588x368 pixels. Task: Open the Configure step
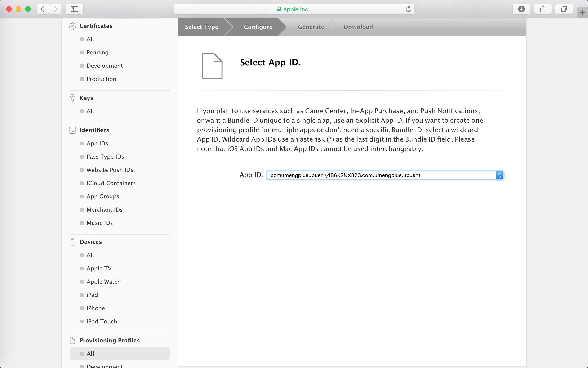click(x=258, y=27)
